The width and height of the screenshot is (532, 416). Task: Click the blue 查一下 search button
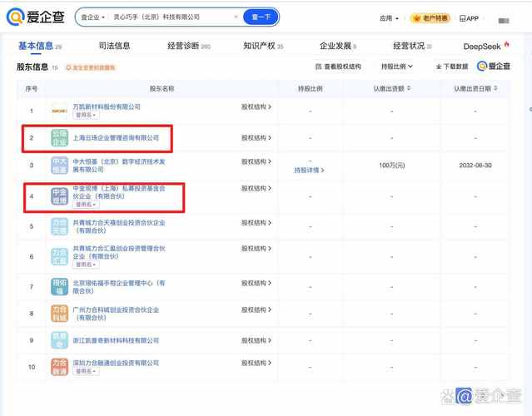[x=261, y=17]
